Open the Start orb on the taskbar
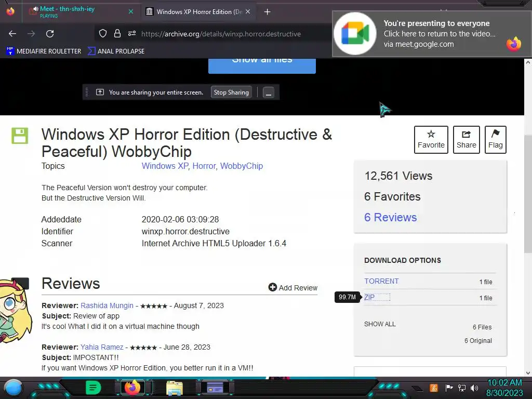 click(13, 388)
